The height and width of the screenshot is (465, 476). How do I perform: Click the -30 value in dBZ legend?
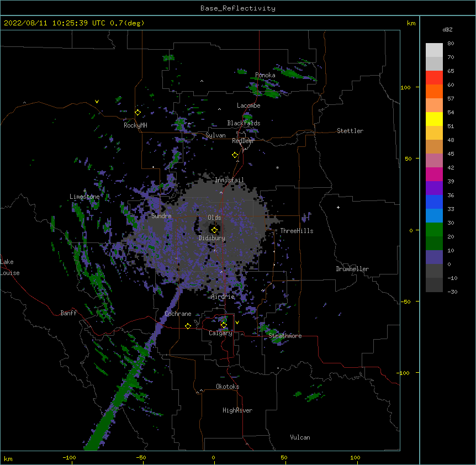coord(452,292)
